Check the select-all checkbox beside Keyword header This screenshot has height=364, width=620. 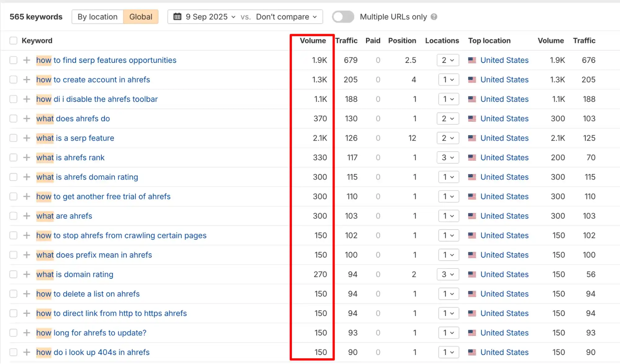coord(13,41)
